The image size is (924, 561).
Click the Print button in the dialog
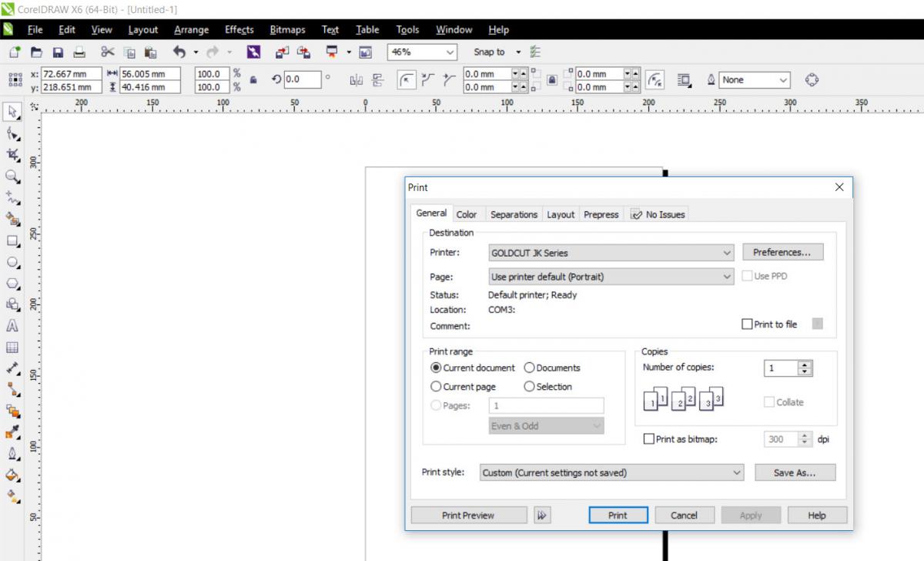[x=618, y=516]
